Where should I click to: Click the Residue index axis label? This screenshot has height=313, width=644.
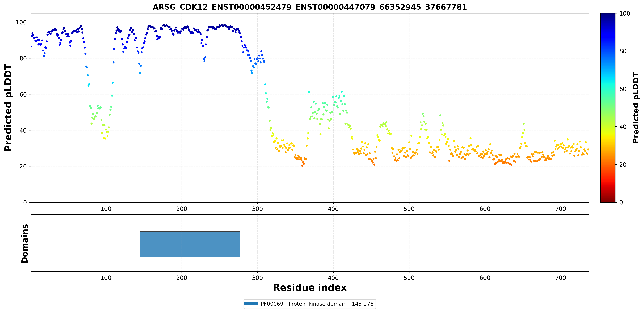click(x=310, y=287)
